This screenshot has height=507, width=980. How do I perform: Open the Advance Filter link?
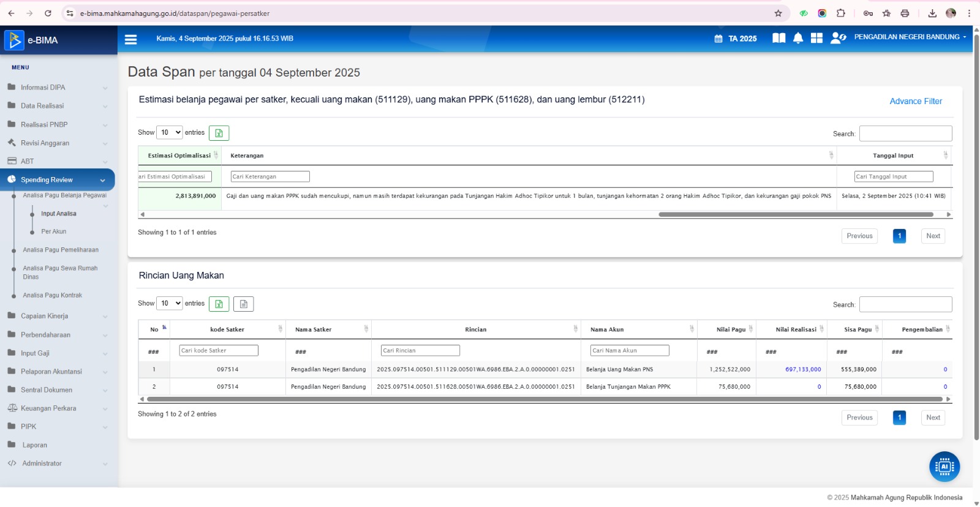point(915,101)
